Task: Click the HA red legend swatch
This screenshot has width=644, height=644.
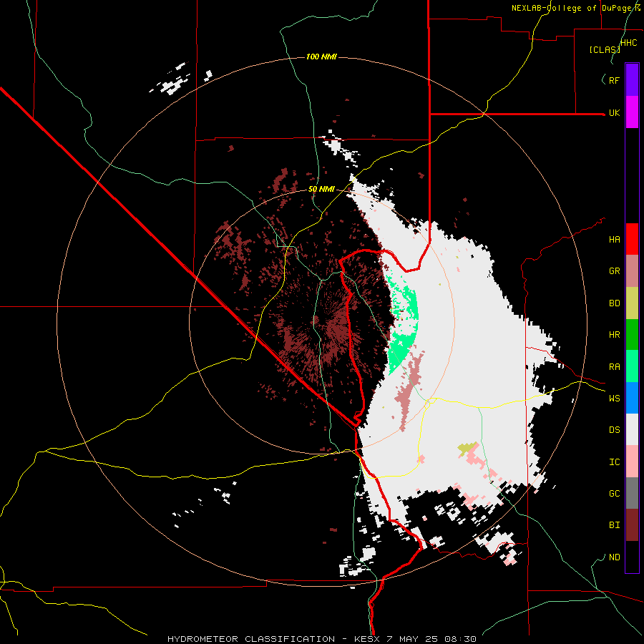Action: (x=632, y=239)
